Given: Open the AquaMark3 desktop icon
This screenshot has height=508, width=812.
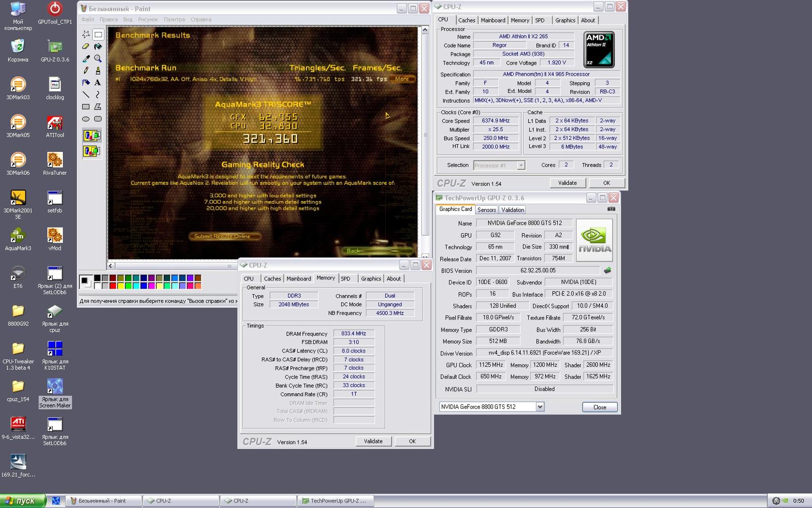Looking at the screenshot, I should [x=18, y=239].
